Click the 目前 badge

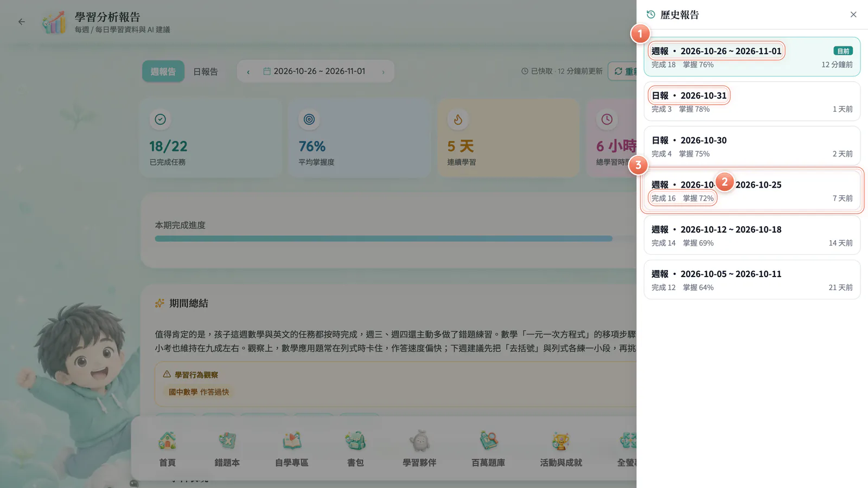click(843, 51)
